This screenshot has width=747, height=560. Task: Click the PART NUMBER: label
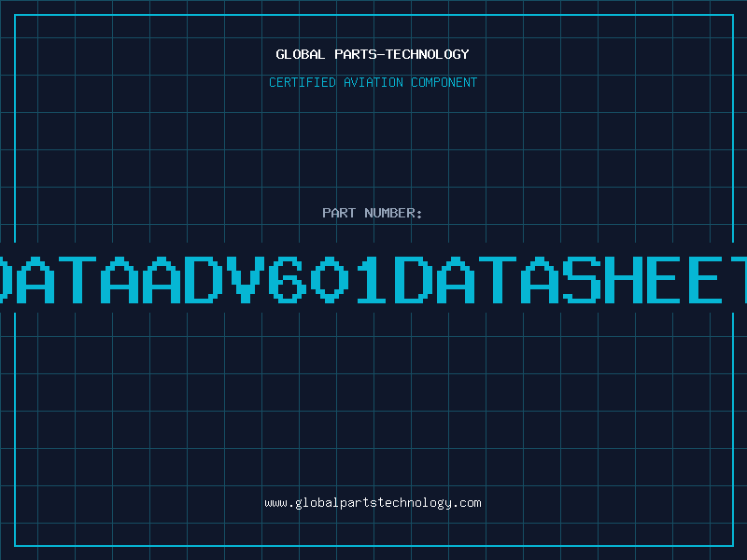click(373, 213)
